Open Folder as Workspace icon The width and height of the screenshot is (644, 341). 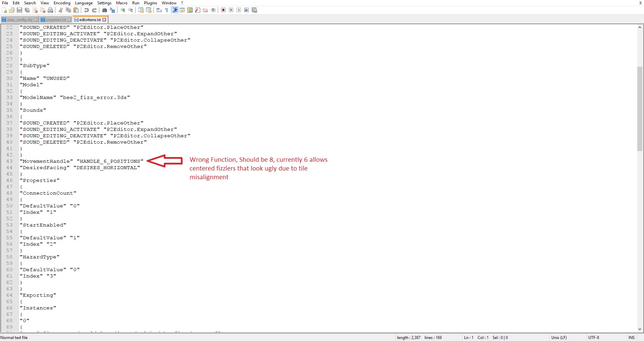click(205, 10)
